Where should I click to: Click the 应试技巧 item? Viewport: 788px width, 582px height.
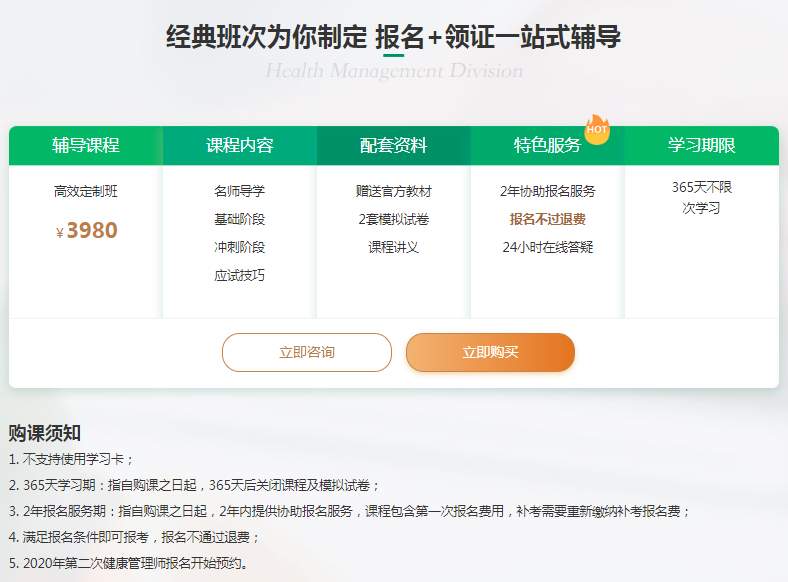[240, 275]
